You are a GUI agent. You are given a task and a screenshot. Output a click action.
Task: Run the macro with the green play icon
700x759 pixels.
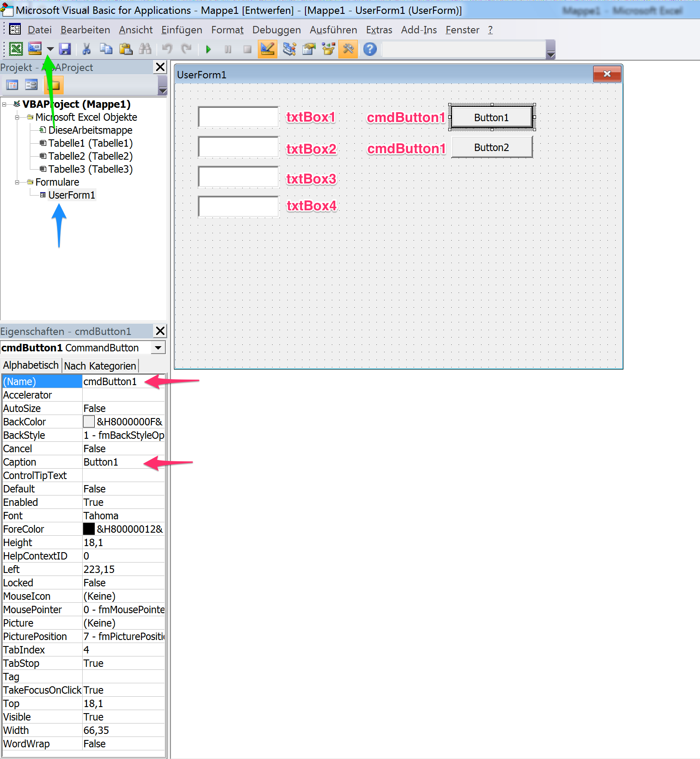click(x=209, y=49)
